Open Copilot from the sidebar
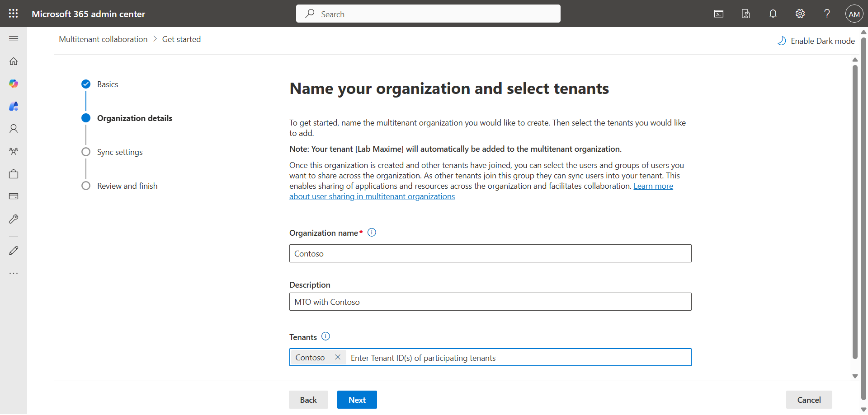 (x=14, y=84)
